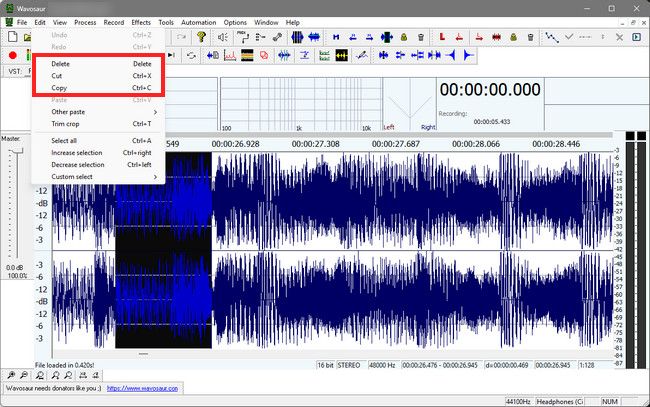Screen dimensions: 650x407
Task: Expand the Custom select submenu
Action: [99, 177]
